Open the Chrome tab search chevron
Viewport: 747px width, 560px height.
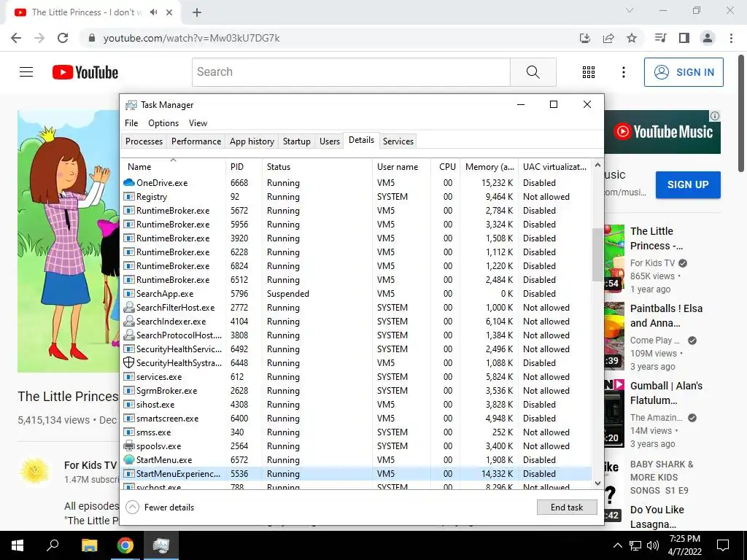tap(630, 10)
